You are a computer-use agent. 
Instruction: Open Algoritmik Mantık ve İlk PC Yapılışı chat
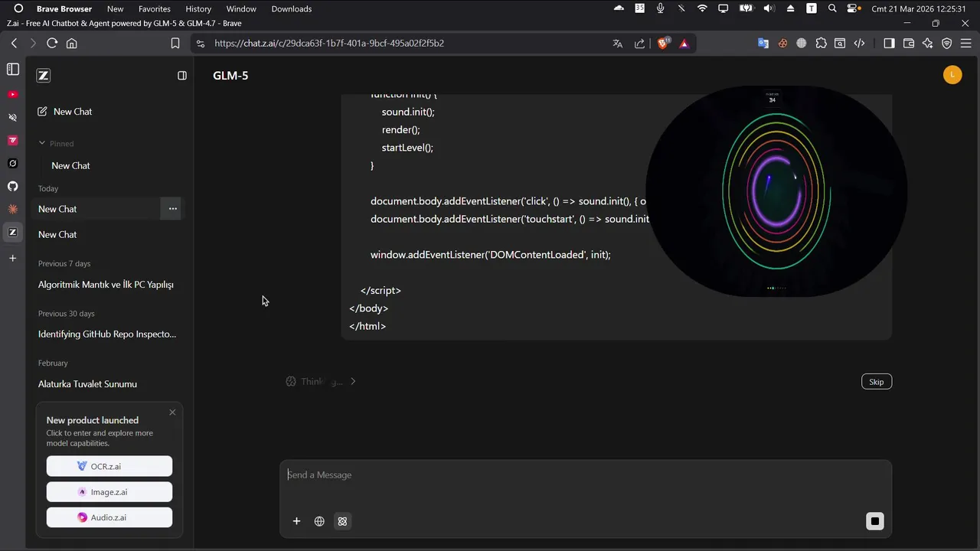(x=106, y=285)
